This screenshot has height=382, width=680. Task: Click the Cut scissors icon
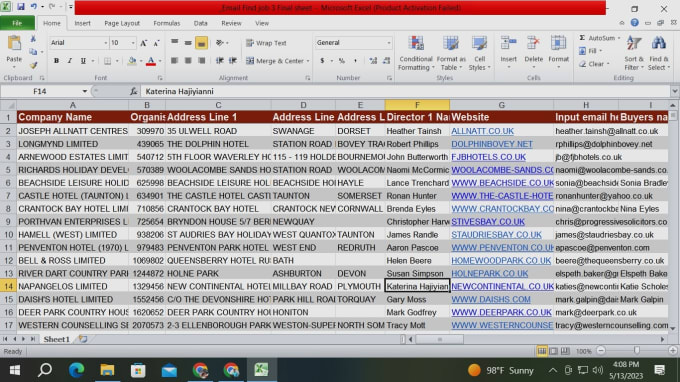tap(33, 39)
